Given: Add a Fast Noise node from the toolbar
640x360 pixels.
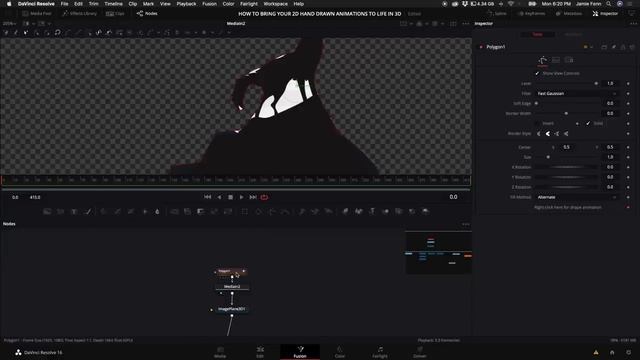Looking at the screenshot, I should click(x=60, y=211).
